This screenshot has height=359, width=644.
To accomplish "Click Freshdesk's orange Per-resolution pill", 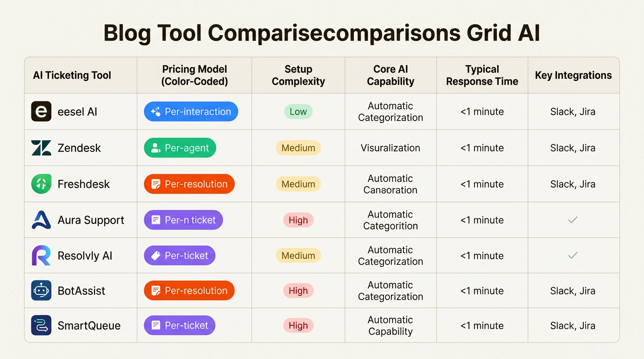I will tap(189, 184).
